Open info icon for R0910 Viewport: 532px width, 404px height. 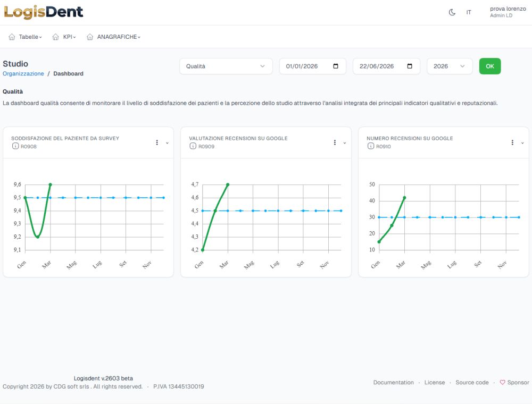point(370,146)
